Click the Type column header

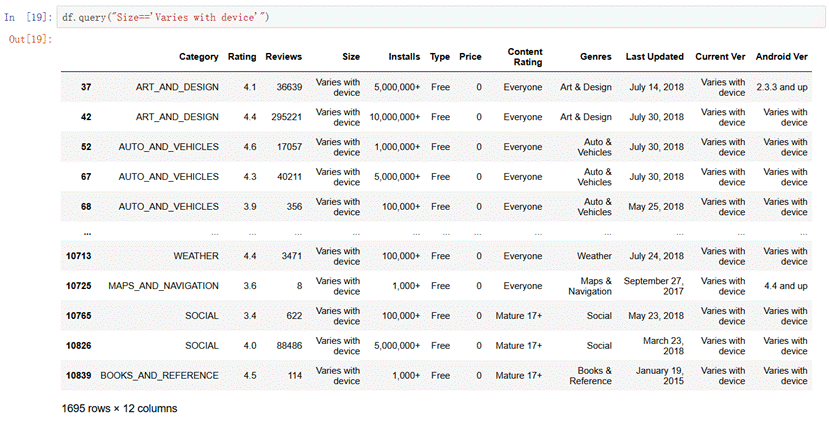click(x=440, y=57)
